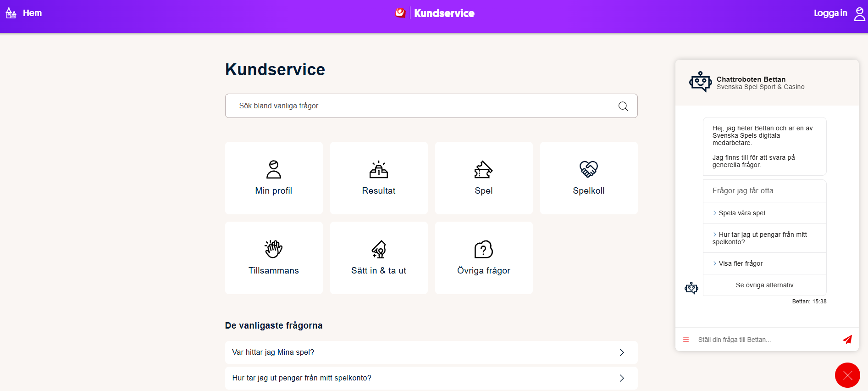Viewport: 868px width, 391px height.
Task: Click 'Se övriga alternativ' in the chat
Action: (765, 285)
